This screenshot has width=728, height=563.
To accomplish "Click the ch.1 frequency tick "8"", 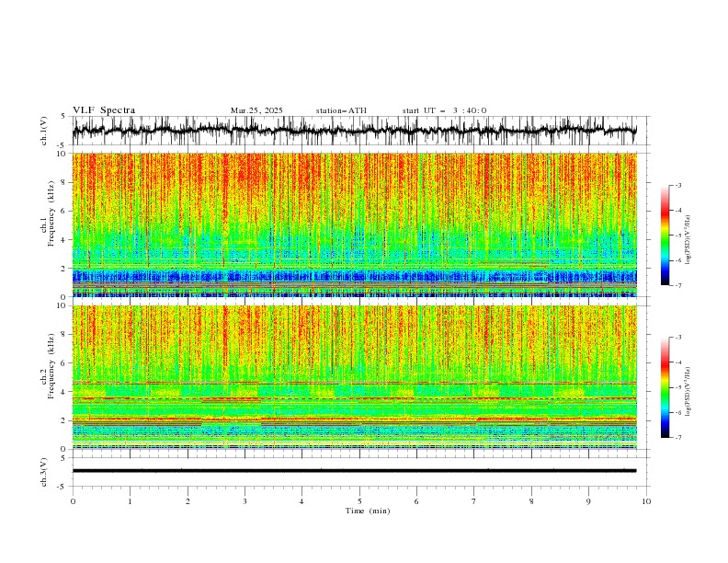I will click(x=65, y=182).
